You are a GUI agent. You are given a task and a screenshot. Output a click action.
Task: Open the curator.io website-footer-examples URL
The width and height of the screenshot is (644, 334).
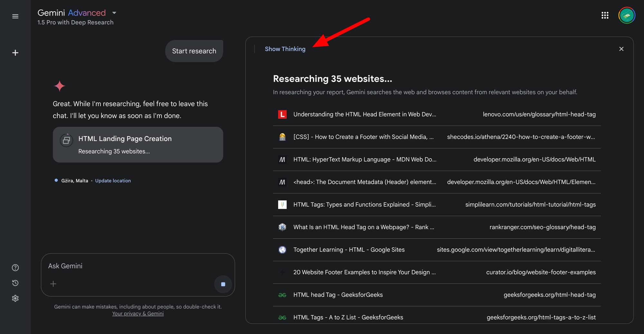click(541, 272)
